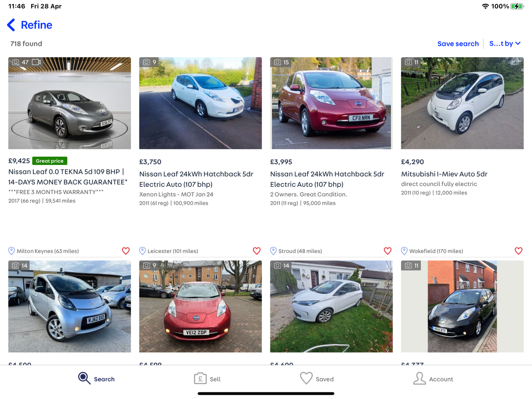Screen dimensions: 532x399
Task: Tap camera icon on Mitsubishi I-Miev photo
Action: click(408, 62)
